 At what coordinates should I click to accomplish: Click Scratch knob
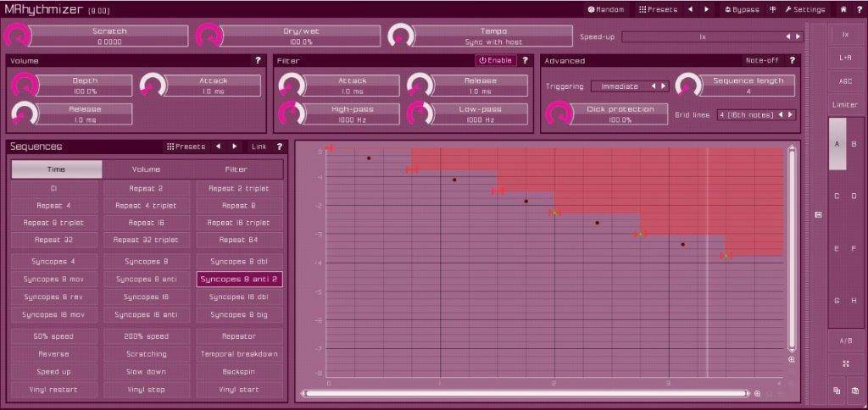click(x=17, y=36)
